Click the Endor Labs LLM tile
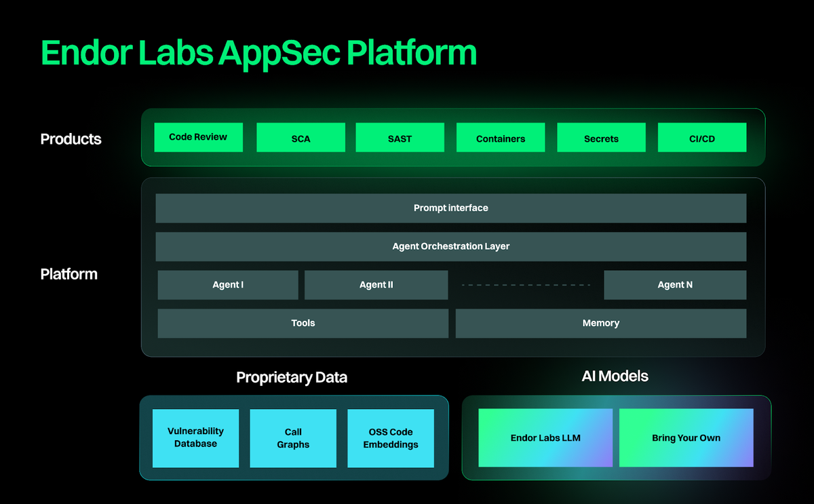This screenshot has height=504, width=814. (545, 438)
